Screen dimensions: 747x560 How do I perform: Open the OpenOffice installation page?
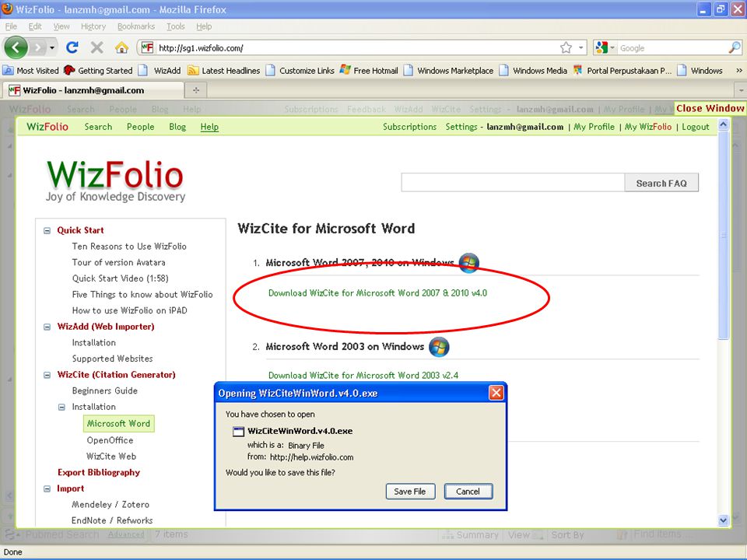coord(110,440)
